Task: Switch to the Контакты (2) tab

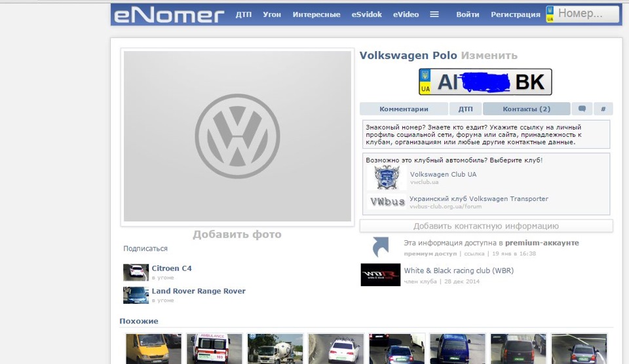Action: tap(526, 109)
